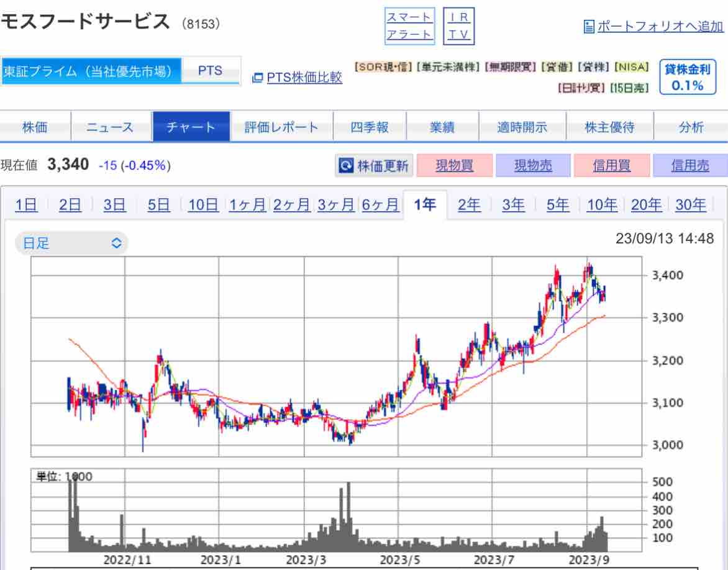Open the スマートアラート link
Viewport: 728px width, 570px height.
click(x=409, y=26)
